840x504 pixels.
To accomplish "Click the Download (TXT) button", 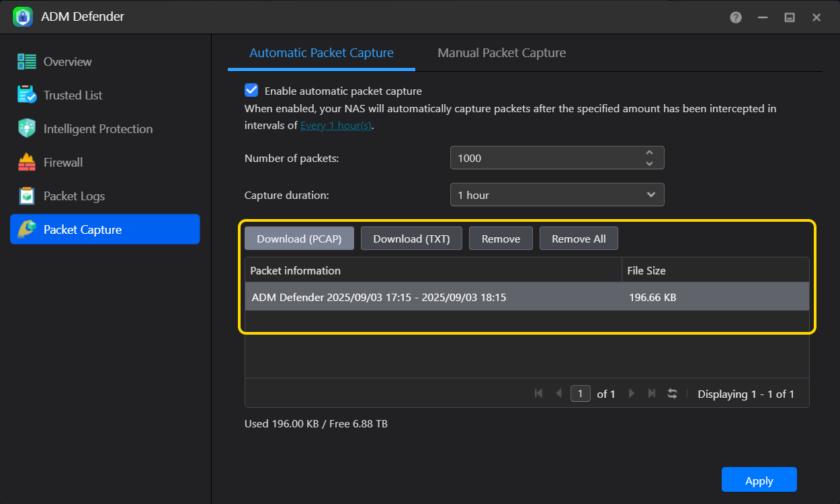I will click(x=411, y=239).
